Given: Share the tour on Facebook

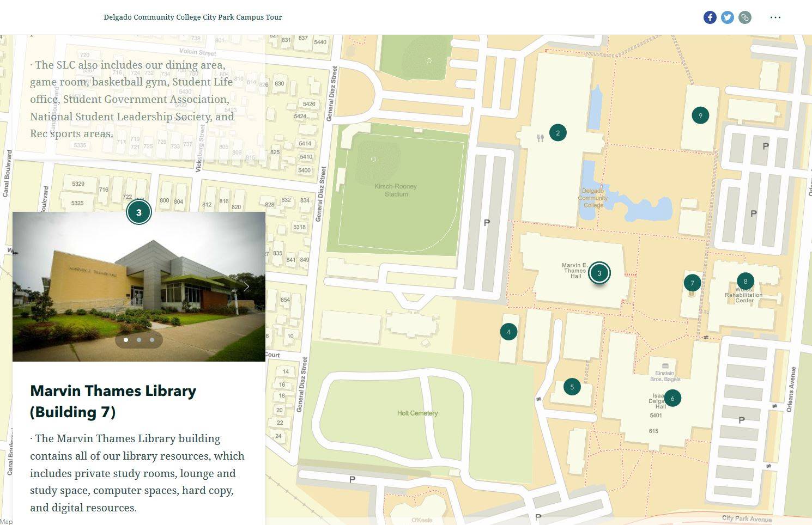Looking at the screenshot, I should click(710, 17).
